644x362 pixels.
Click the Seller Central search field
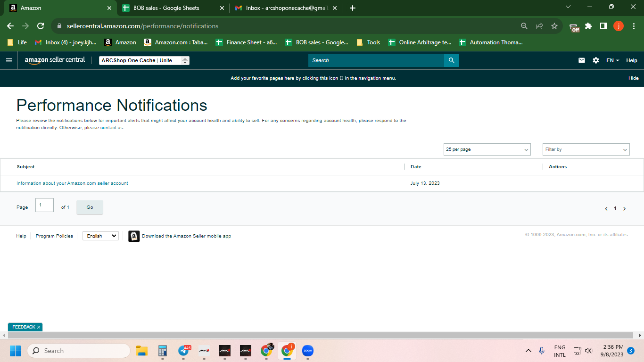(376, 60)
